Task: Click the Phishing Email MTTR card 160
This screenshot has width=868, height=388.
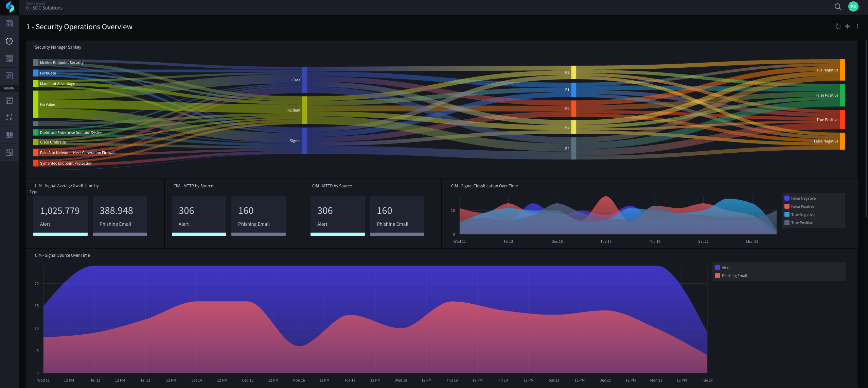Action: click(258, 216)
